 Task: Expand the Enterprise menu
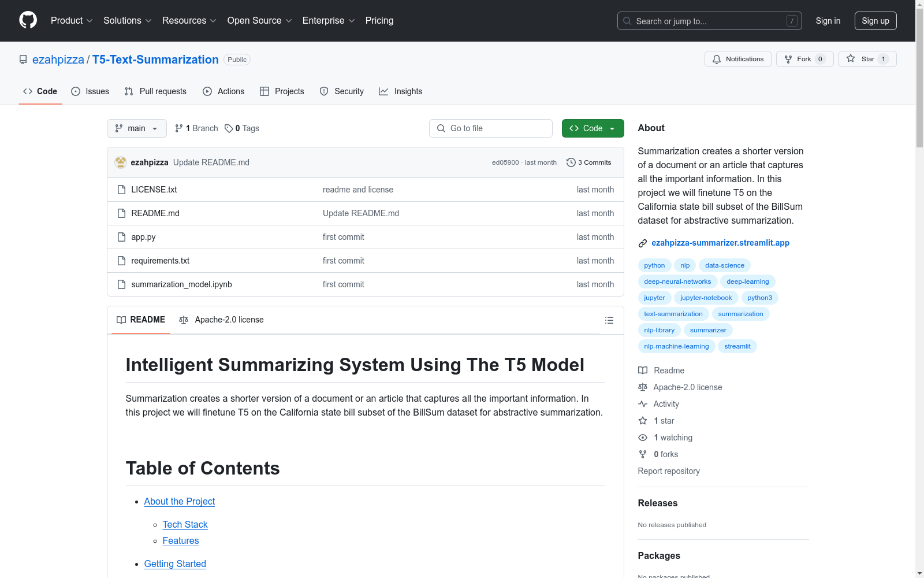[x=329, y=20]
